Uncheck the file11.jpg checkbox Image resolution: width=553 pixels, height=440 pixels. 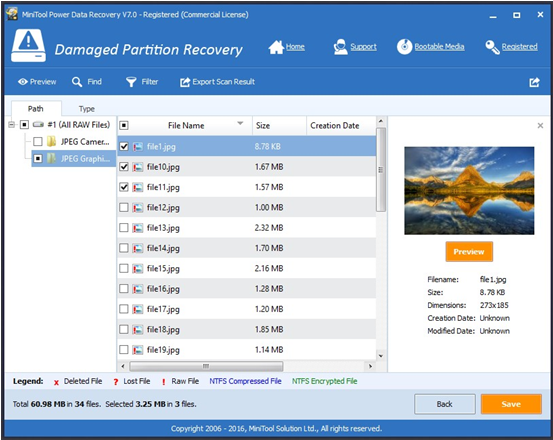(124, 187)
